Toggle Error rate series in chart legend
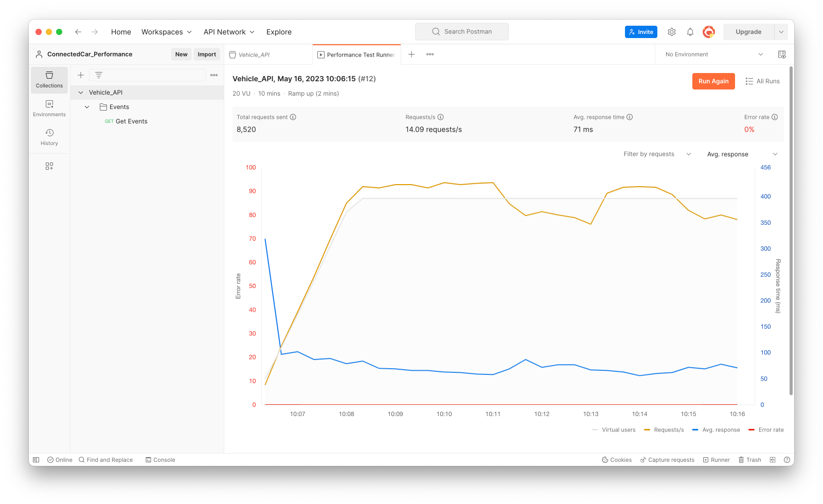823x504 pixels. pyautogui.click(x=766, y=430)
